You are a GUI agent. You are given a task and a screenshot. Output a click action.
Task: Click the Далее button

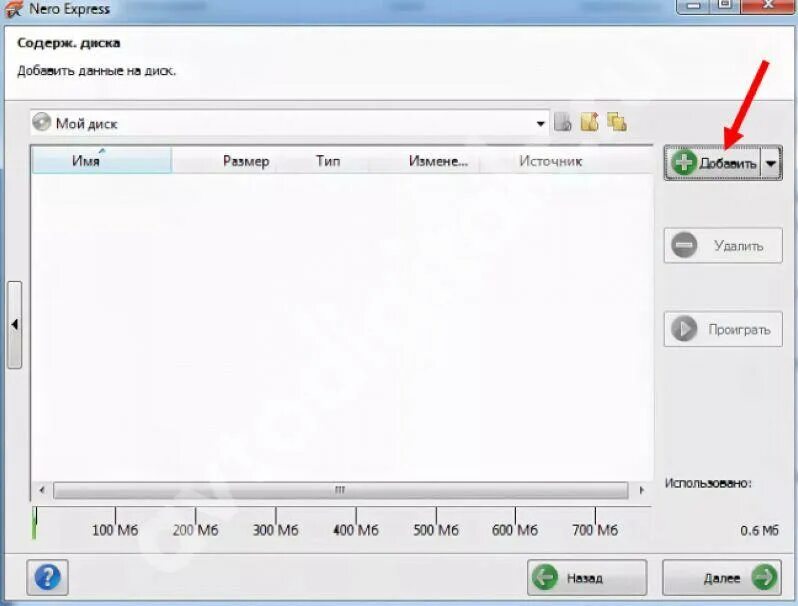tap(722, 578)
